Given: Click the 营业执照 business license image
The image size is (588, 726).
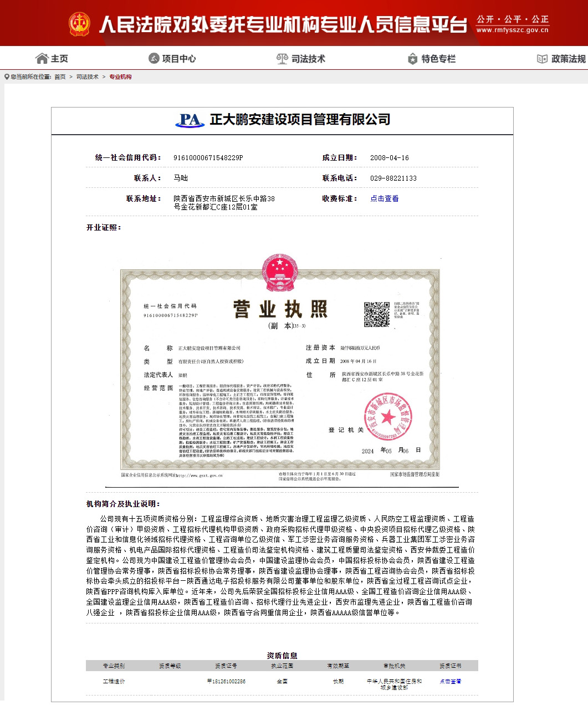Looking at the screenshot, I should coord(280,371).
